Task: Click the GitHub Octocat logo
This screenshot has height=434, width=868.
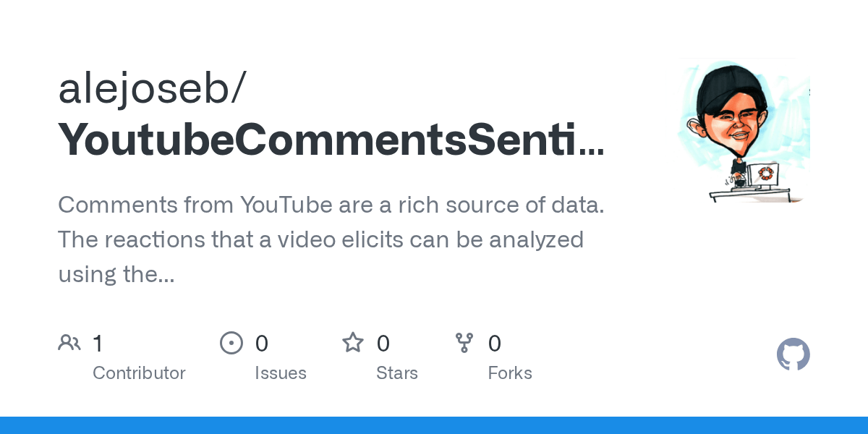Action: coord(793,355)
